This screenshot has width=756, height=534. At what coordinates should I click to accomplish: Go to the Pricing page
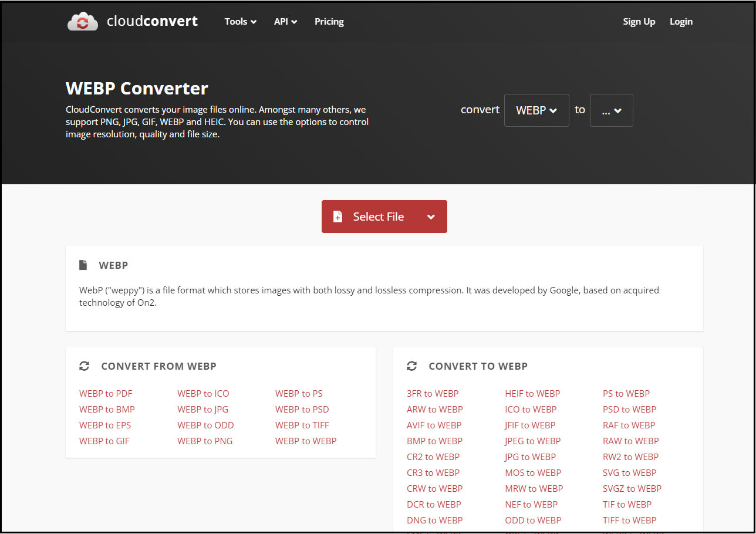[x=329, y=22]
